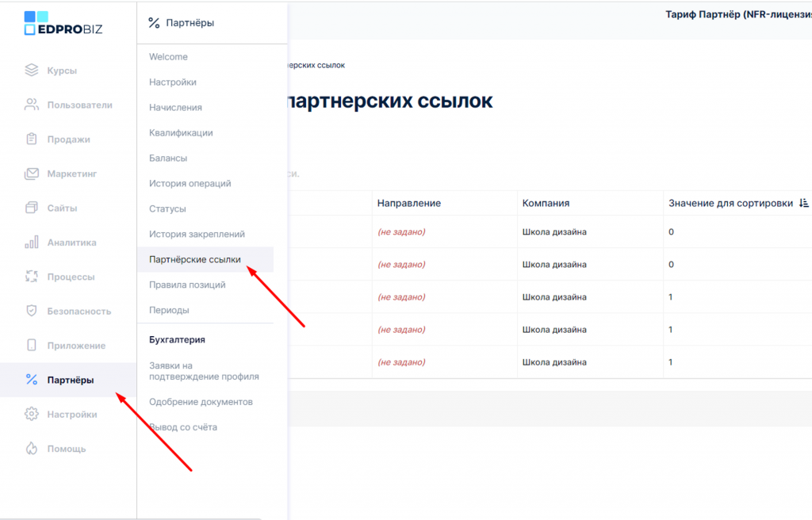This screenshot has height=520, width=812.
Task: Click the Маркетинг envelope icon
Action: [32, 174]
